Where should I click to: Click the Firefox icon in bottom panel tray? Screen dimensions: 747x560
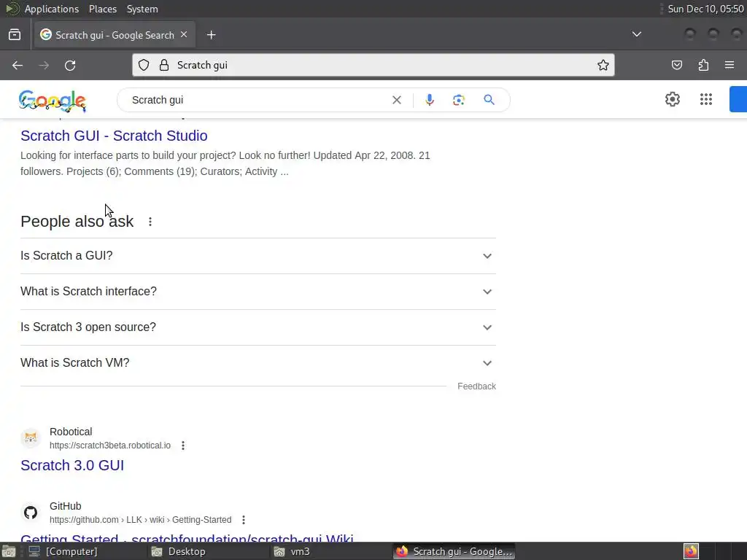[x=691, y=551]
